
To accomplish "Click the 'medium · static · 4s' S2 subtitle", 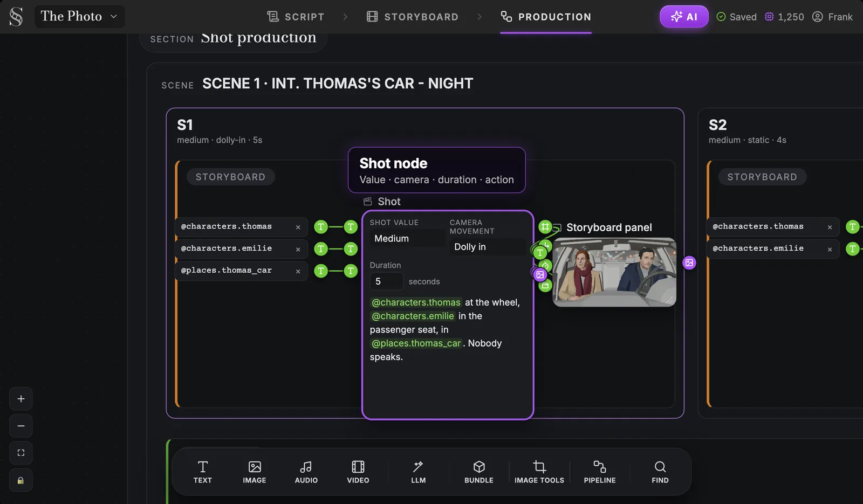I will tap(747, 140).
